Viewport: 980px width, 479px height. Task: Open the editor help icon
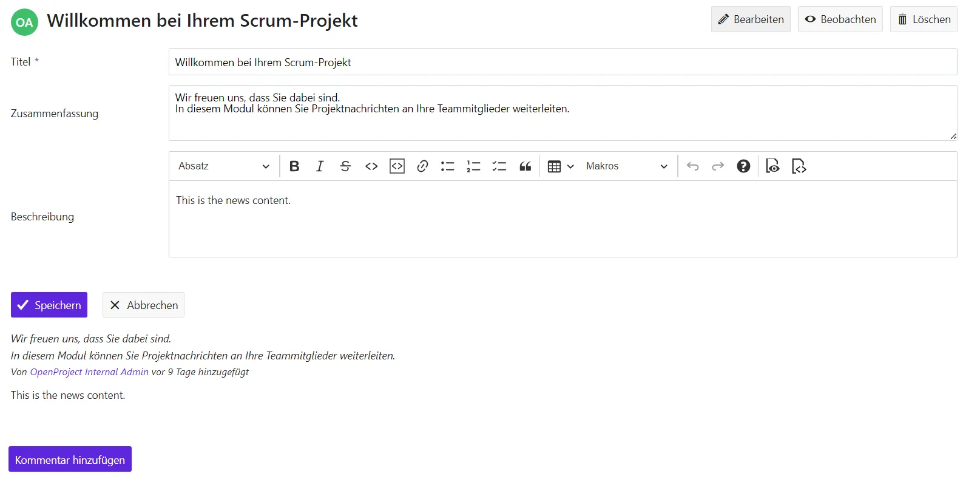743,166
